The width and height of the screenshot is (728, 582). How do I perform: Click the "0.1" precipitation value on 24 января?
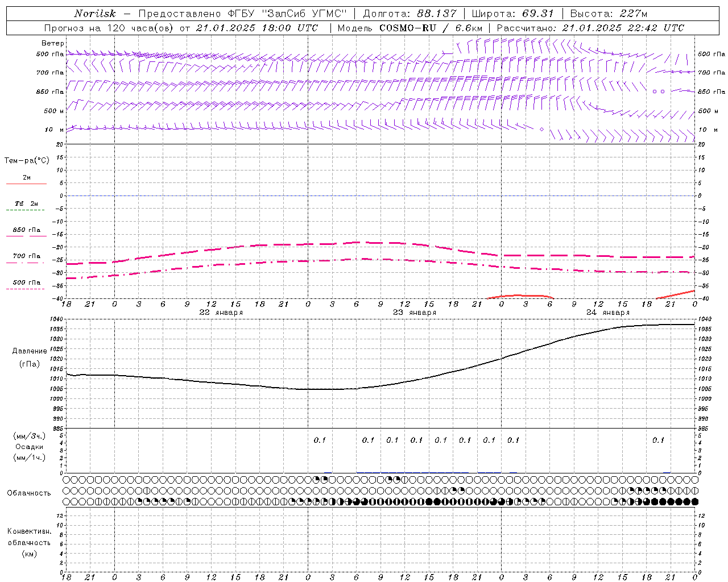658,440
